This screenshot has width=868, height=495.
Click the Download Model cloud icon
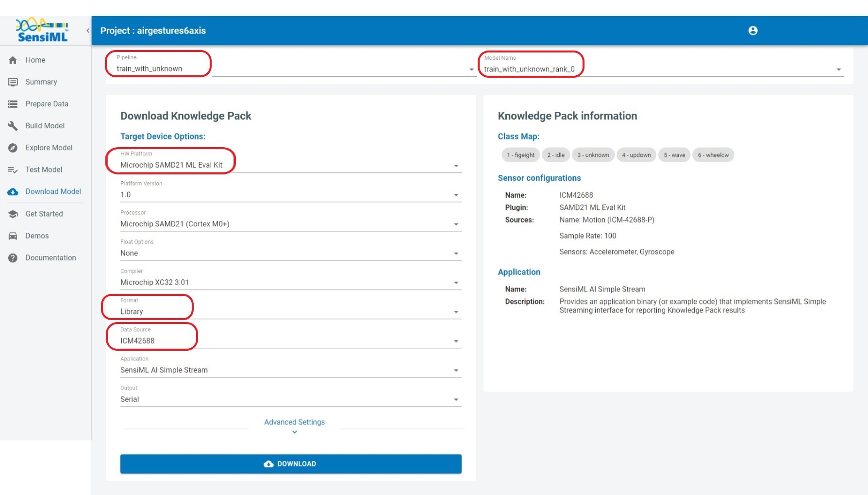click(13, 192)
